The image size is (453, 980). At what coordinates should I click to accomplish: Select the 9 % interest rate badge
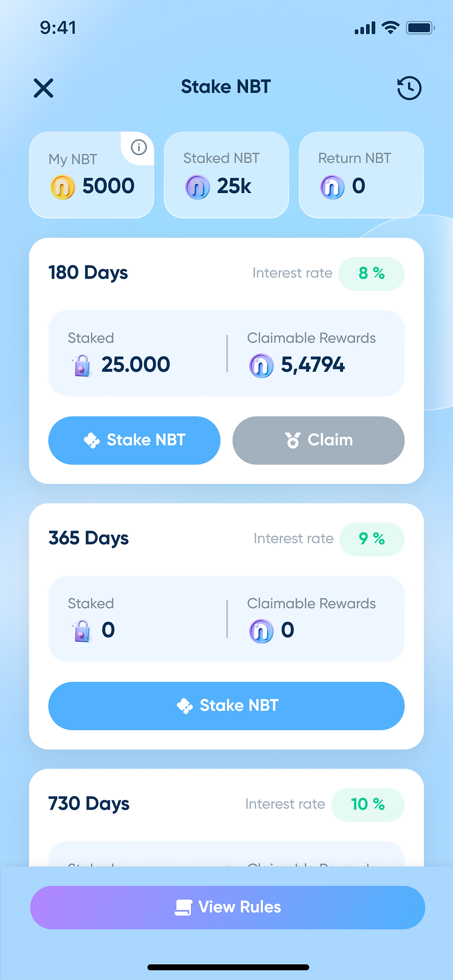pos(372,539)
